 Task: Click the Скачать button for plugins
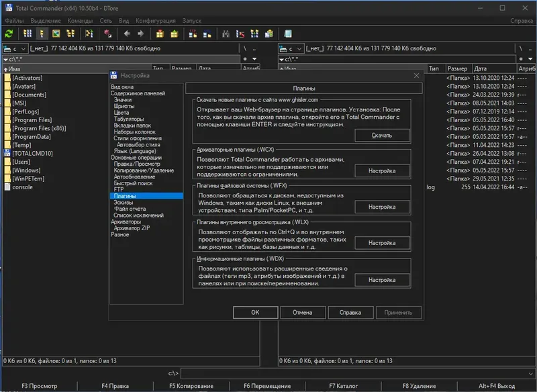pyautogui.click(x=382, y=136)
